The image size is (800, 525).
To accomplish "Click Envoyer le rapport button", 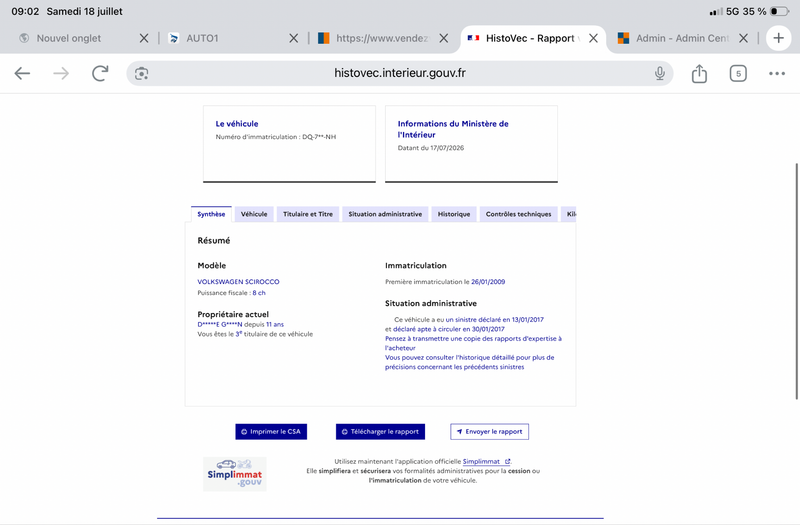I will tap(489, 432).
